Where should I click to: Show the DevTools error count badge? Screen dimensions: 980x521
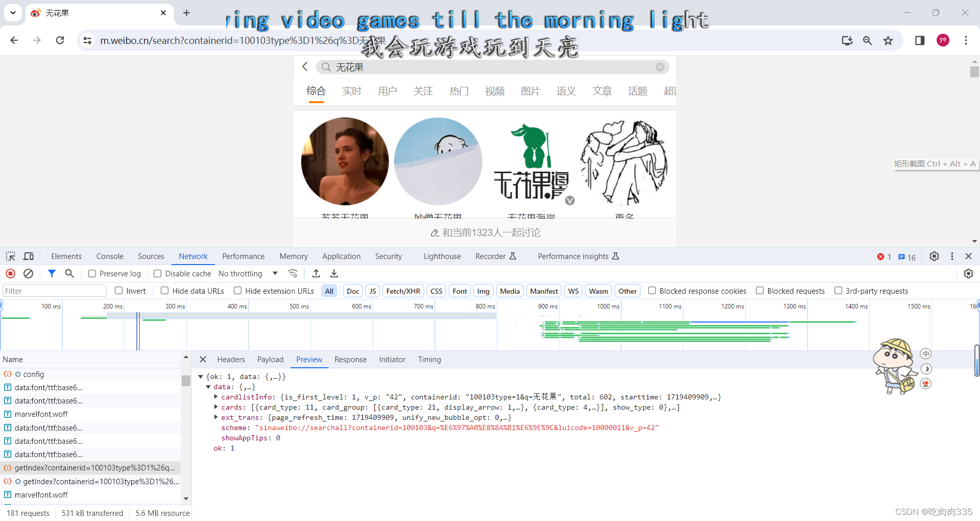884,257
